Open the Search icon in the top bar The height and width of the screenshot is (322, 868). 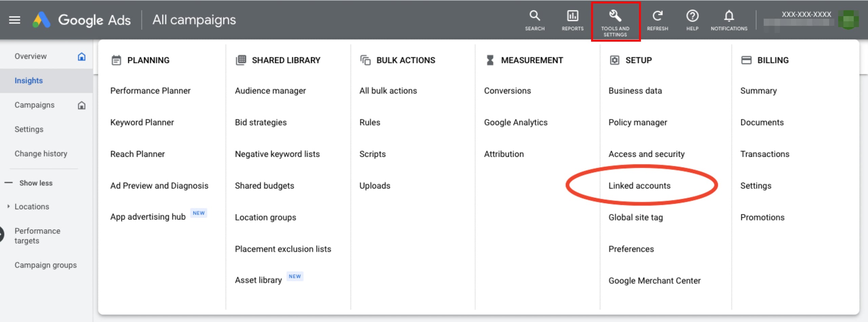coord(534,16)
